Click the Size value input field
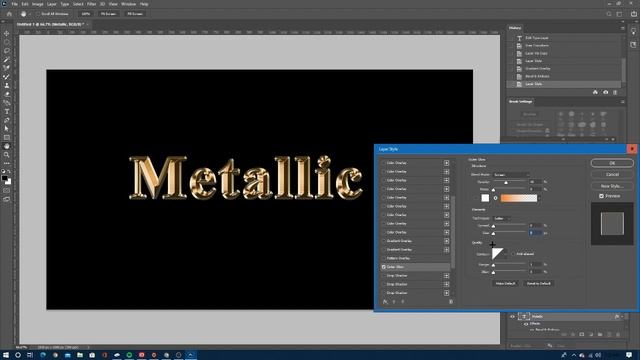Viewport: 640px width, 360px height. coord(535,233)
